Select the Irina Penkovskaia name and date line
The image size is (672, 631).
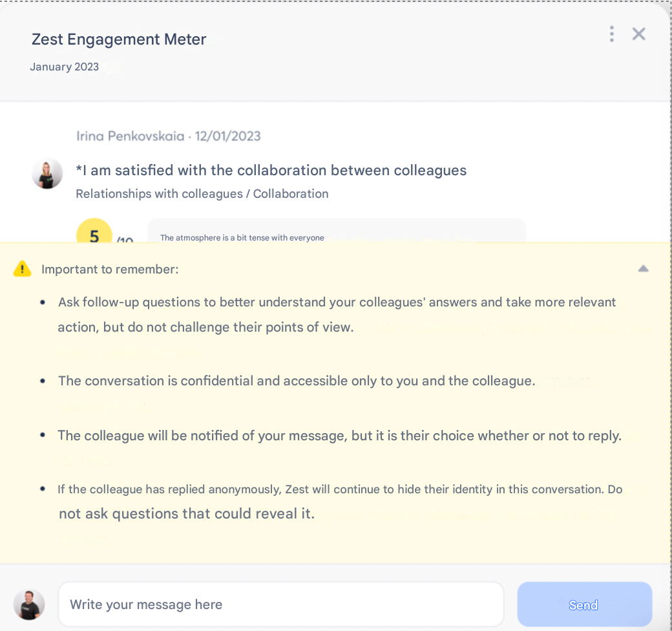(x=168, y=136)
